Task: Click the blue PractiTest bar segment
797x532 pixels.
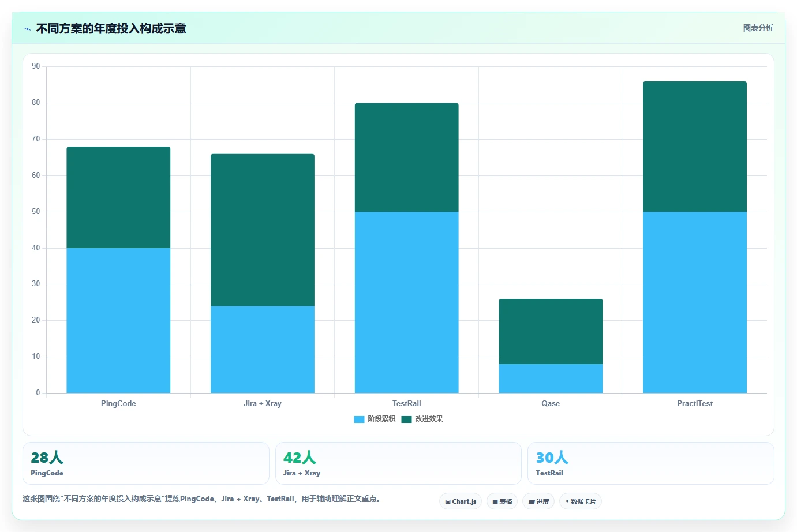Action: (x=695, y=302)
